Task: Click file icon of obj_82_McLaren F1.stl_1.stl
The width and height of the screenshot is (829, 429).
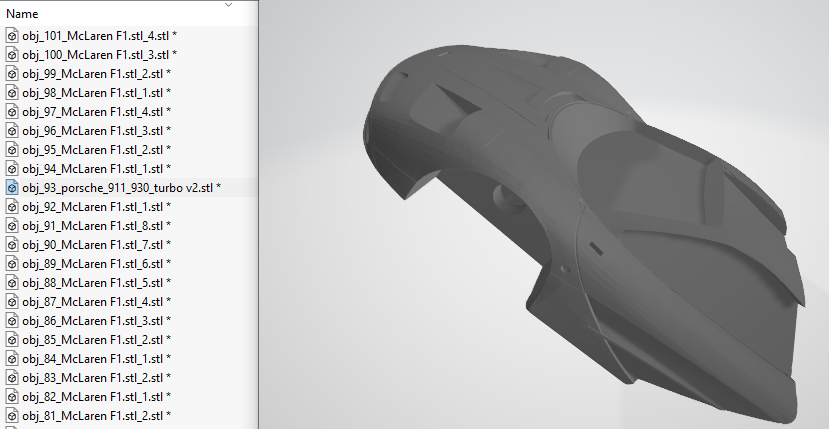Action: (12, 397)
